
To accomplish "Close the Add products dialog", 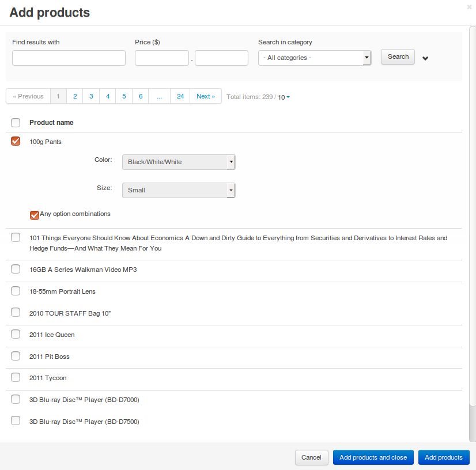I will pyautogui.click(x=469, y=7).
